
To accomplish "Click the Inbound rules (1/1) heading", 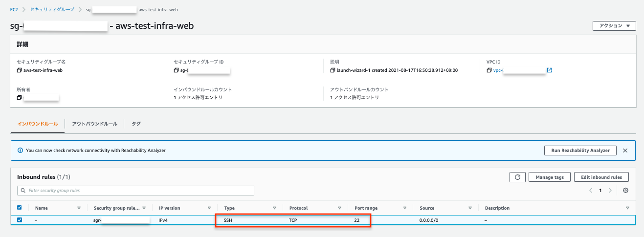I will 44,176.
